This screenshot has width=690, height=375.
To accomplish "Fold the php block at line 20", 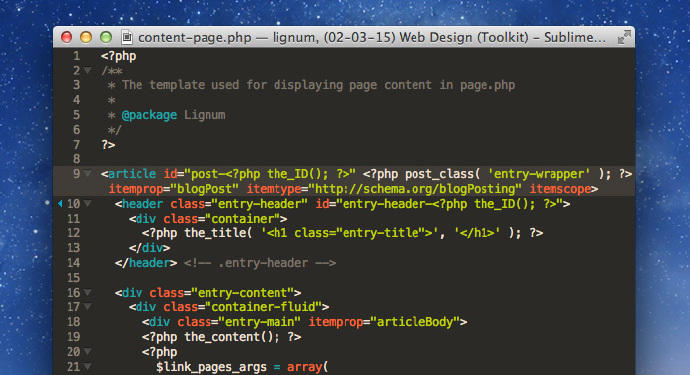I will (88, 352).
